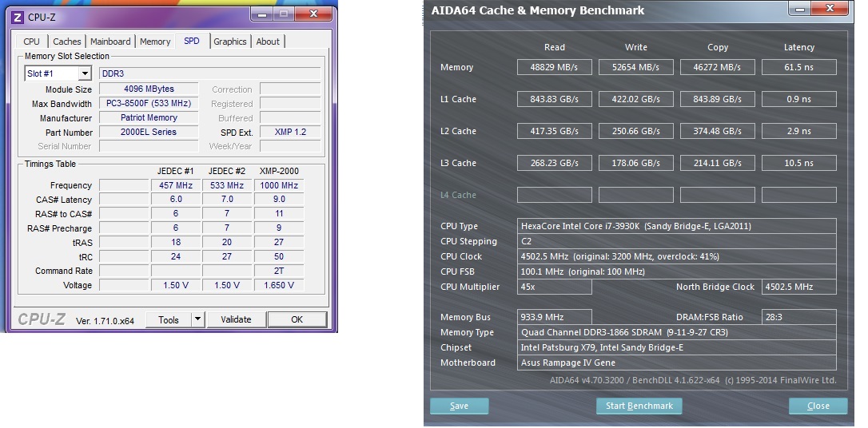
Task: Click CPU Clock value 4502.5 MHz overclock 41%
Action: point(676,256)
